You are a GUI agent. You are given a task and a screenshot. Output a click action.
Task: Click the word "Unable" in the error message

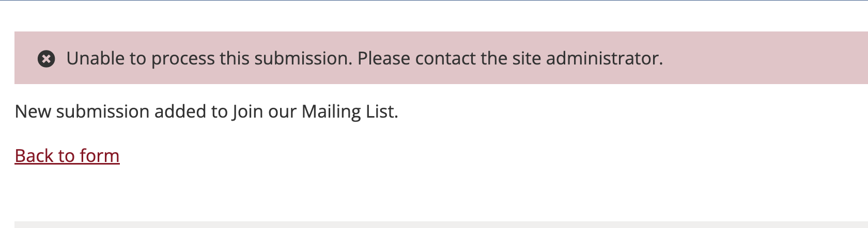pos(96,59)
